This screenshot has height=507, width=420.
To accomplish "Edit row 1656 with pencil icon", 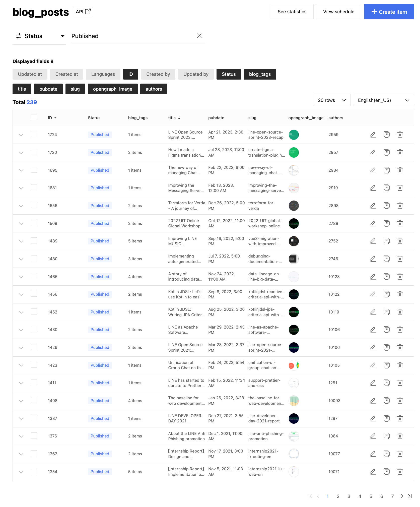I will pyautogui.click(x=373, y=206).
